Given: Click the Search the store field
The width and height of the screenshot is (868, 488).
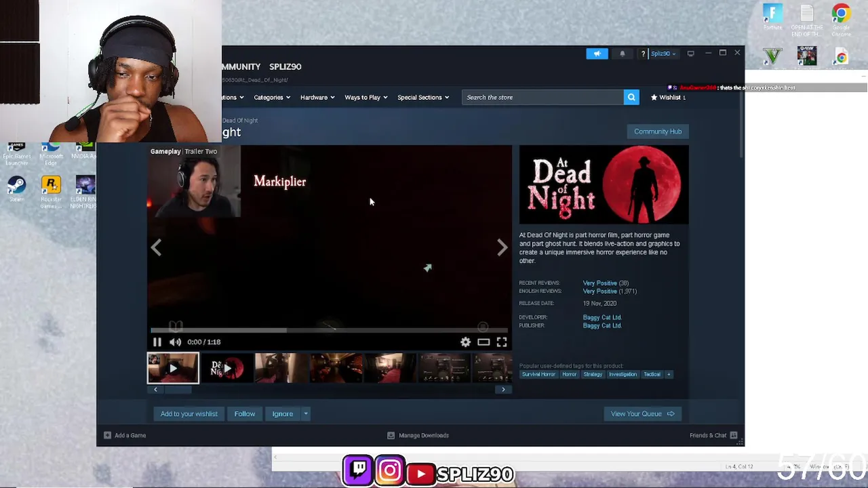Looking at the screenshot, I should pyautogui.click(x=542, y=97).
